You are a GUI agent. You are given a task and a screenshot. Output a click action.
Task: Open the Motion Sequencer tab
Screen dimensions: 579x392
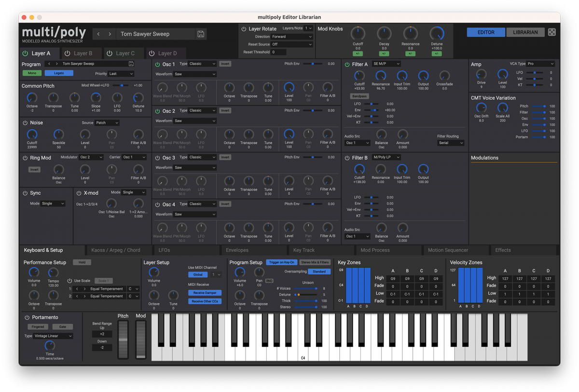[448, 250]
